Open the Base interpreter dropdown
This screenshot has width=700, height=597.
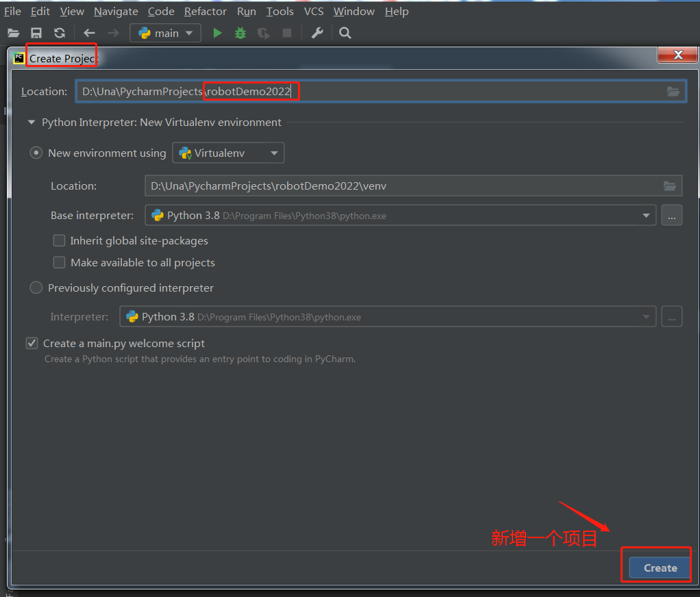[646, 215]
